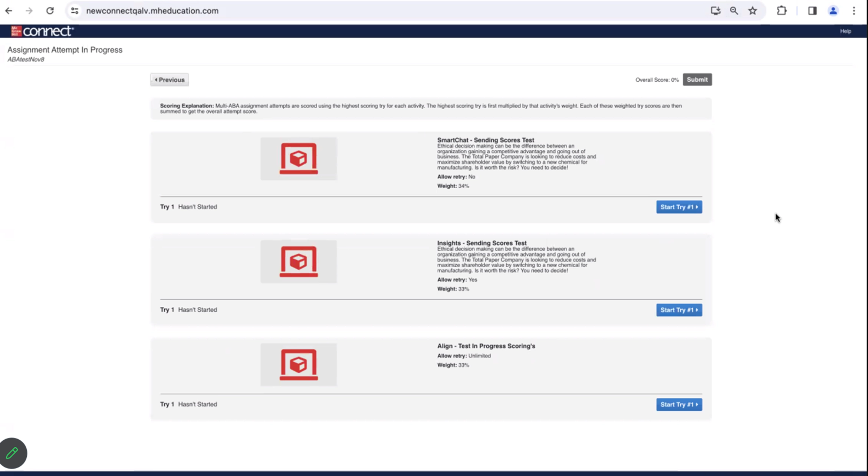The image size is (868, 476).
Task: Click 'Try 1 Hasn't Started' in Insights card
Action: [188, 310]
